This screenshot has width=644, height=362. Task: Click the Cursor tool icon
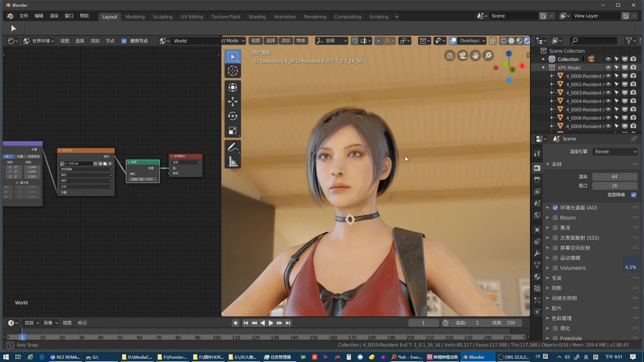[233, 71]
